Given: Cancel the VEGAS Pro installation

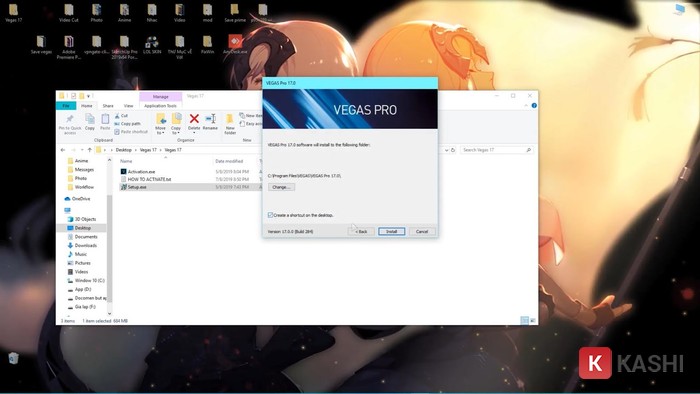Looking at the screenshot, I should coord(422,232).
